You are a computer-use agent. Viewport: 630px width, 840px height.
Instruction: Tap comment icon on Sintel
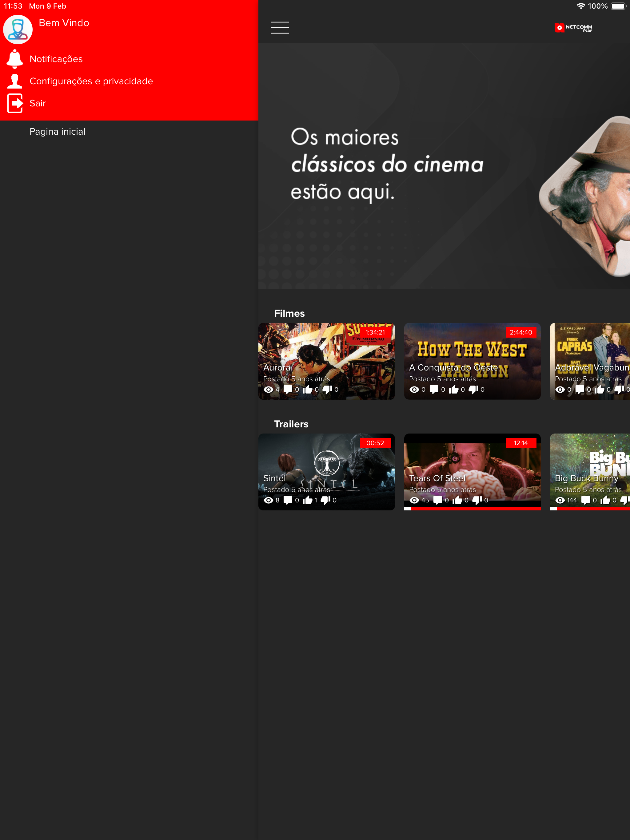point(288,500)
